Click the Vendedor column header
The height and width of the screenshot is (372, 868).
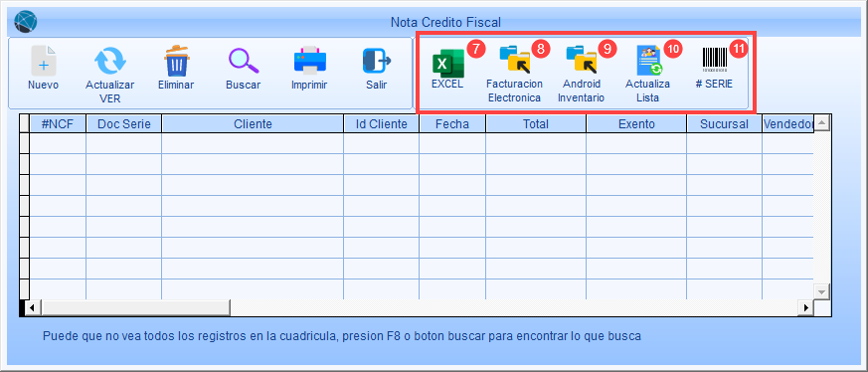point(787,124)
